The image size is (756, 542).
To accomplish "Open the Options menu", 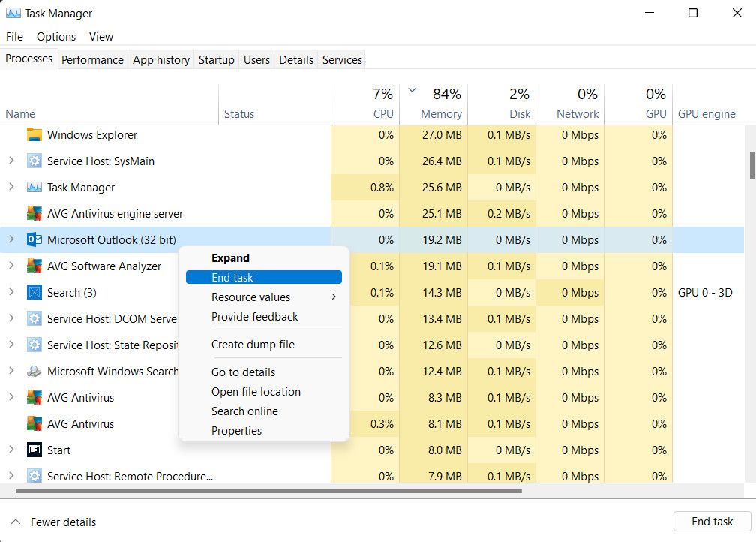I will [x=55, y=36].
